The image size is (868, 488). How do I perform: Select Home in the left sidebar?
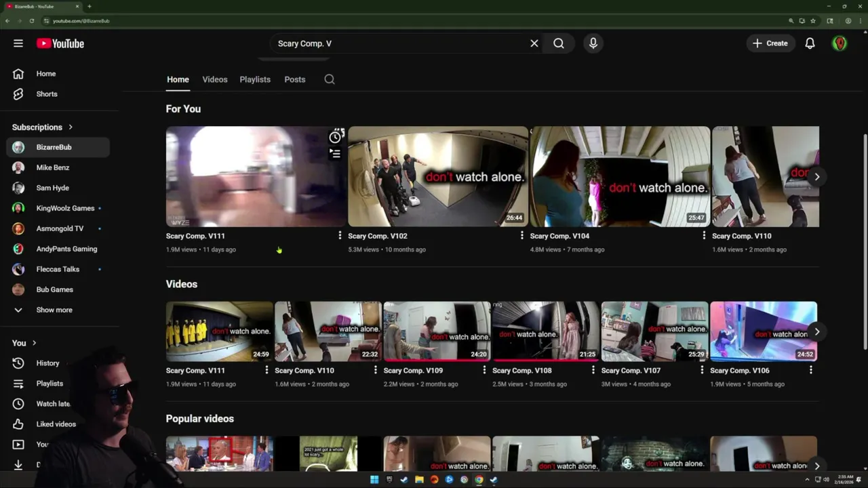click(x=58, y=74)
